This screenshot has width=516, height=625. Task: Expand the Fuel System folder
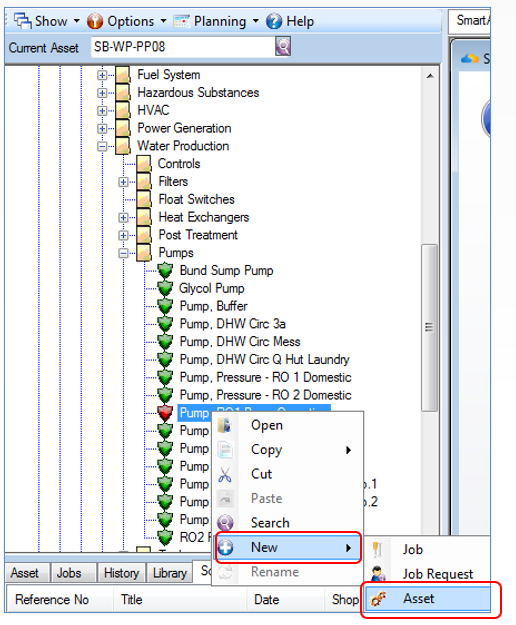point(102,75)
